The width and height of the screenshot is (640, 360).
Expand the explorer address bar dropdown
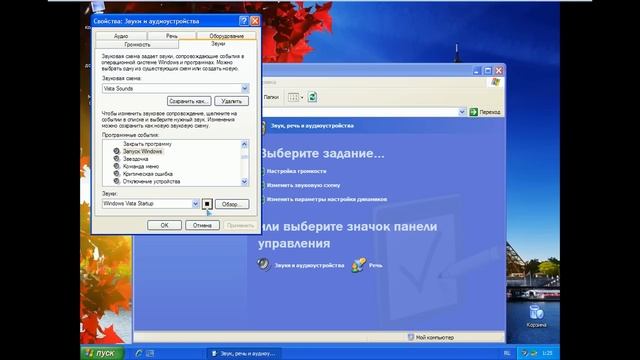(x=462, y=112)
